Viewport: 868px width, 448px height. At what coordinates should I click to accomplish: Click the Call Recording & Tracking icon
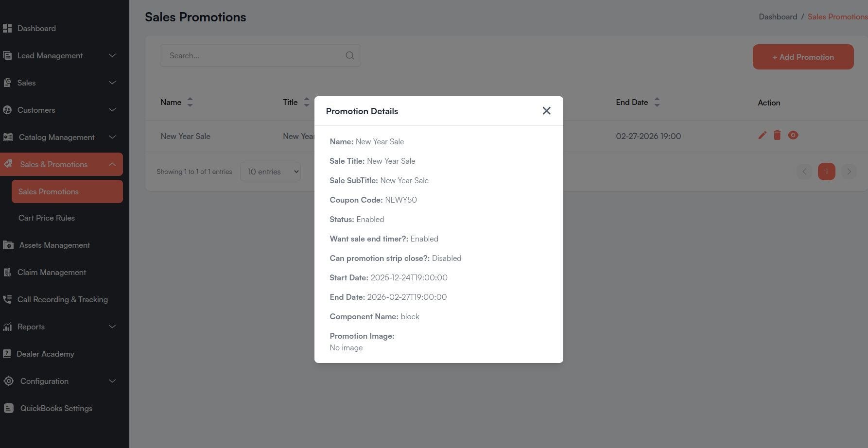pos(7,299)
